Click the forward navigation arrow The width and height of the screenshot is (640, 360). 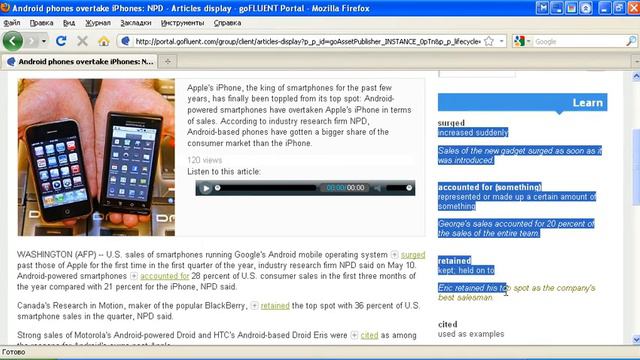click(32, 41)
